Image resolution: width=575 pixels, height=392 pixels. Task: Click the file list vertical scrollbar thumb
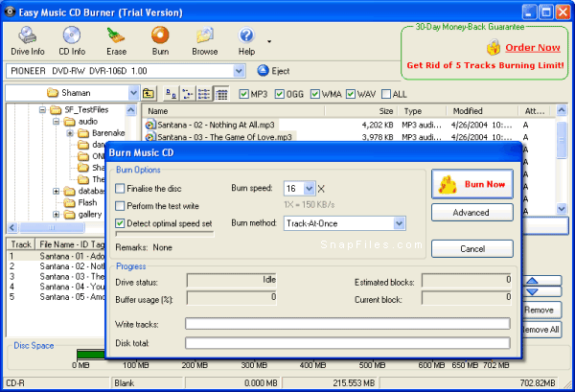coord(562,140)
